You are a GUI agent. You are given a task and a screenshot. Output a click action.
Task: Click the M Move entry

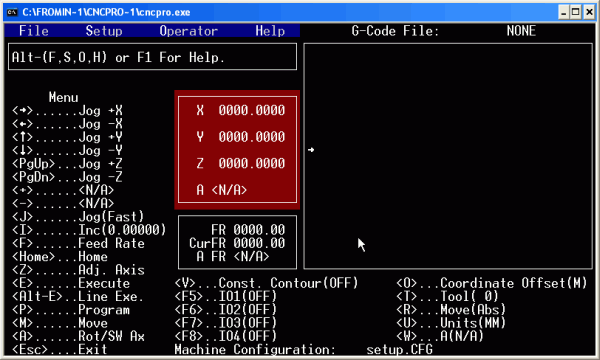pos(60,323)
